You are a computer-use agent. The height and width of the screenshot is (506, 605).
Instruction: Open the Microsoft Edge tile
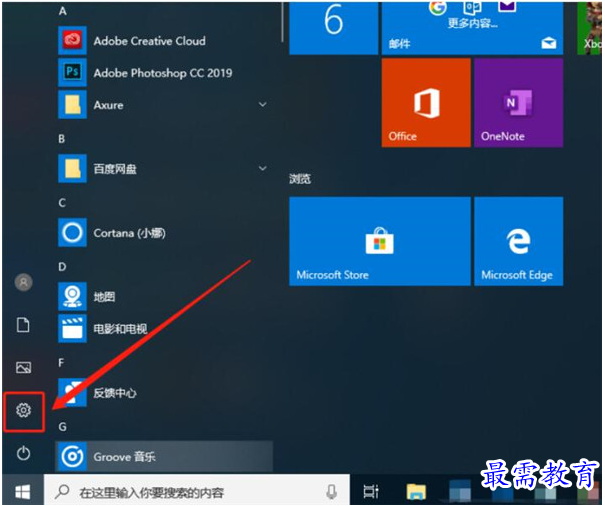tap(519, 241)
